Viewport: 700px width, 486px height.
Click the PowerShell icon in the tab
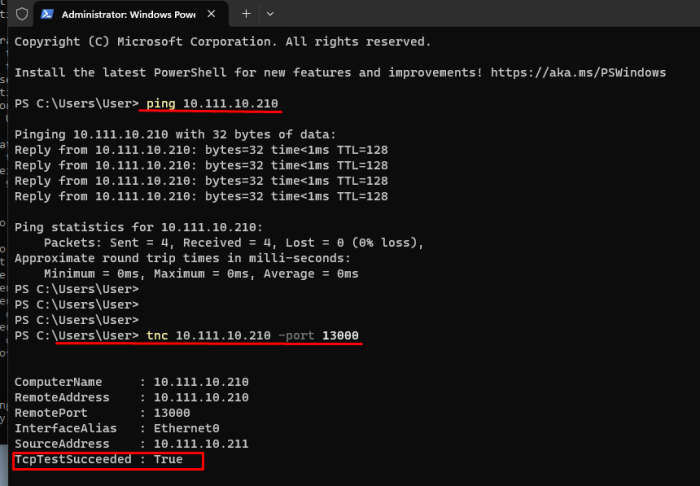click(49, 15)
